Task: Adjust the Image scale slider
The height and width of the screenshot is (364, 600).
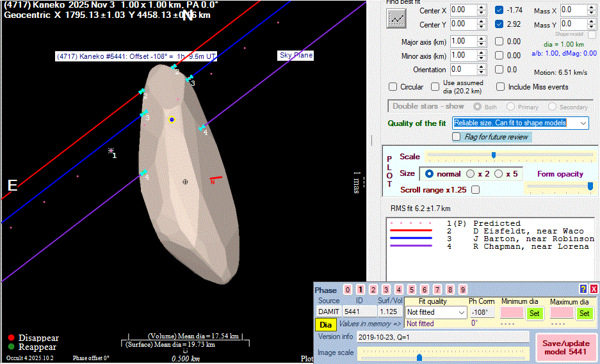Action: pos(419,357)
